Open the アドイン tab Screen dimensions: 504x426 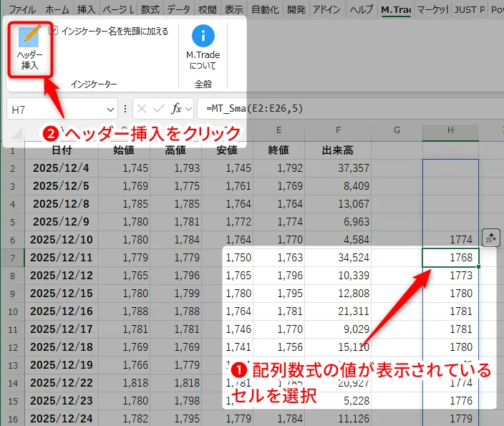pos(326,9)
